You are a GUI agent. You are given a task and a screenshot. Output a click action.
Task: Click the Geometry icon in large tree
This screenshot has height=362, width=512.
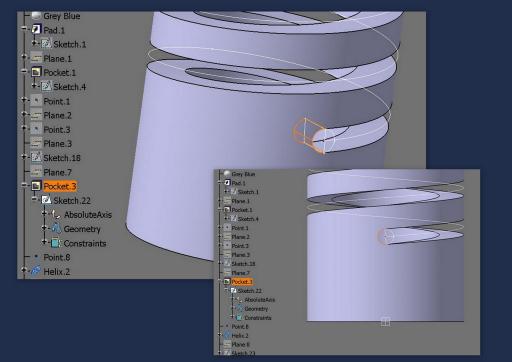(x=56, y=229)
